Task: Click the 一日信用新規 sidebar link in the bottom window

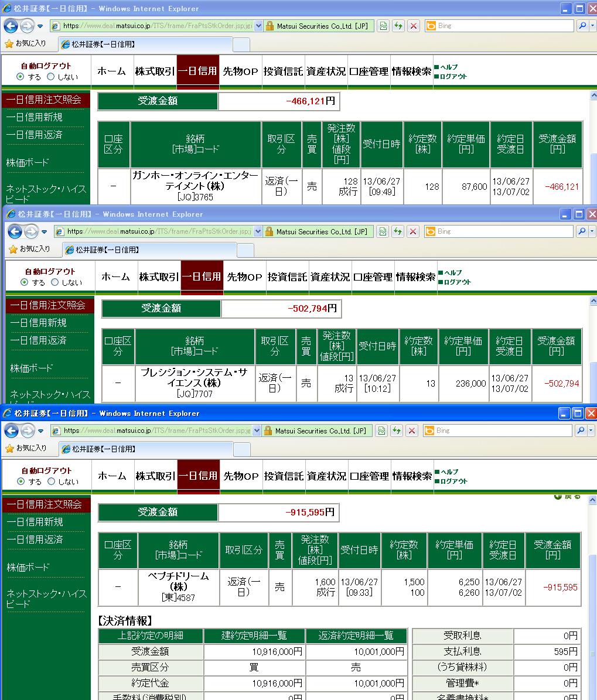Action: click(35, 521)
